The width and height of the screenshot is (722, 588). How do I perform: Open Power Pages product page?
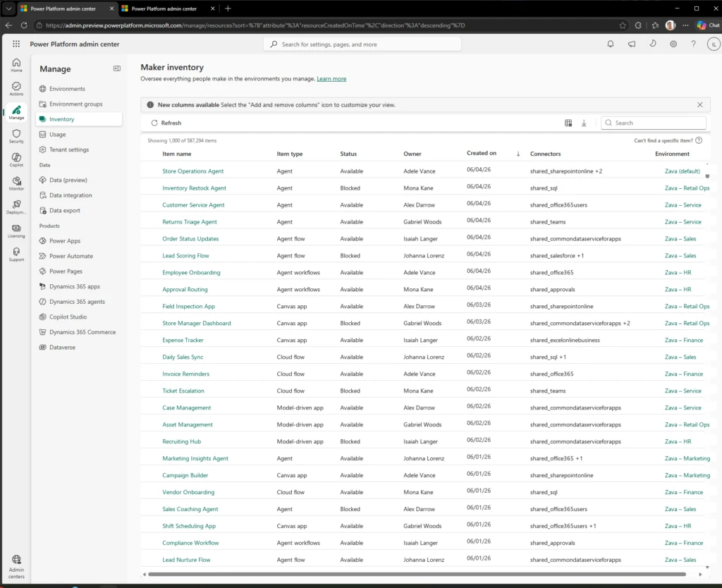[66, 271]
